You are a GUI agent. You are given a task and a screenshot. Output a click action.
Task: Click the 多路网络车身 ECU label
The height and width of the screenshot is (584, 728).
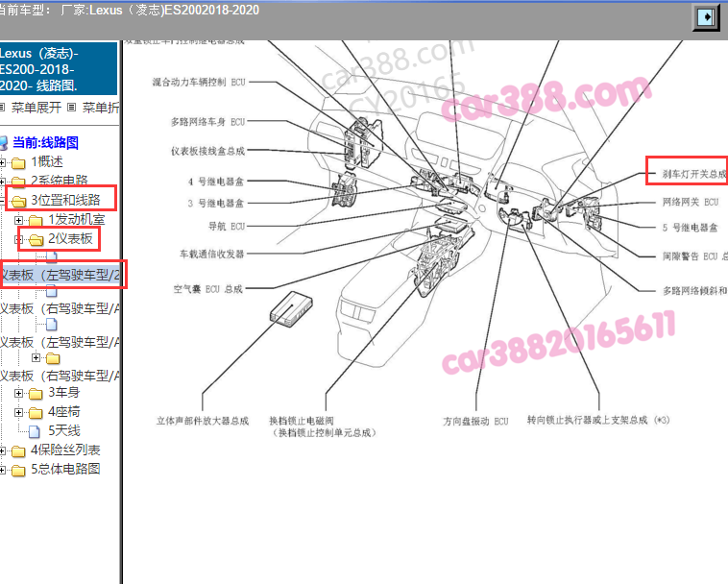[x=207, y=122]
